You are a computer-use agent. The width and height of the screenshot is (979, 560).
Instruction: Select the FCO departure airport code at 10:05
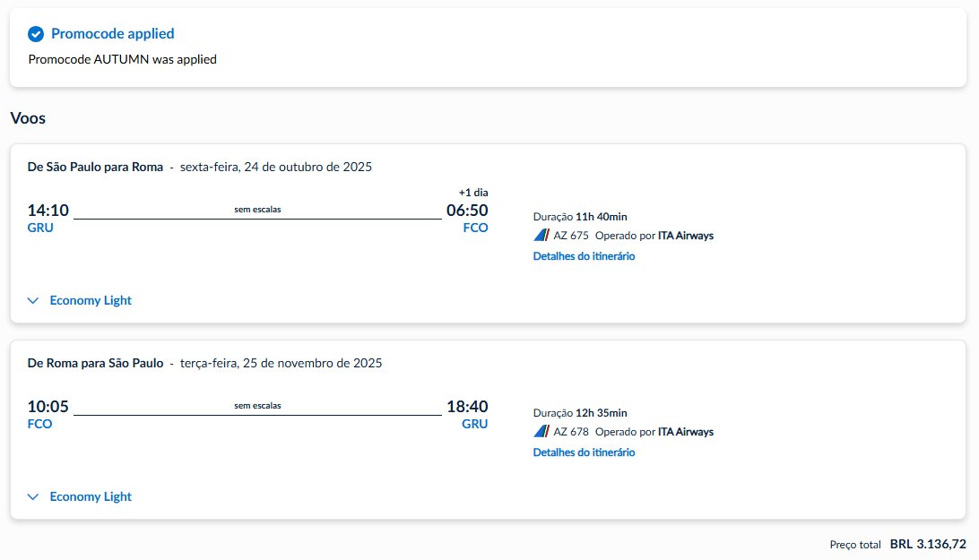click(x=39, y=424)
